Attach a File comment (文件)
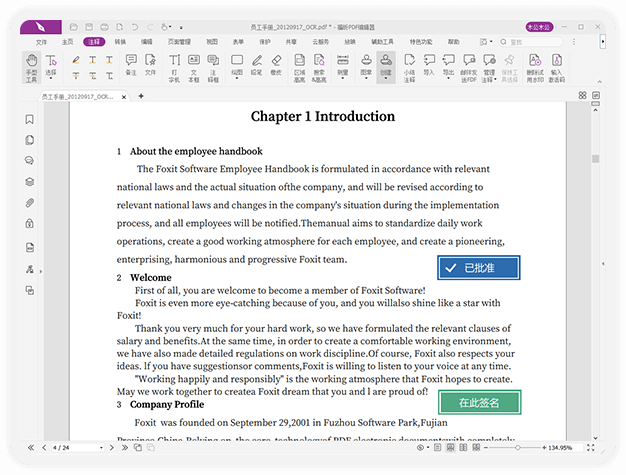 (150, 65)
